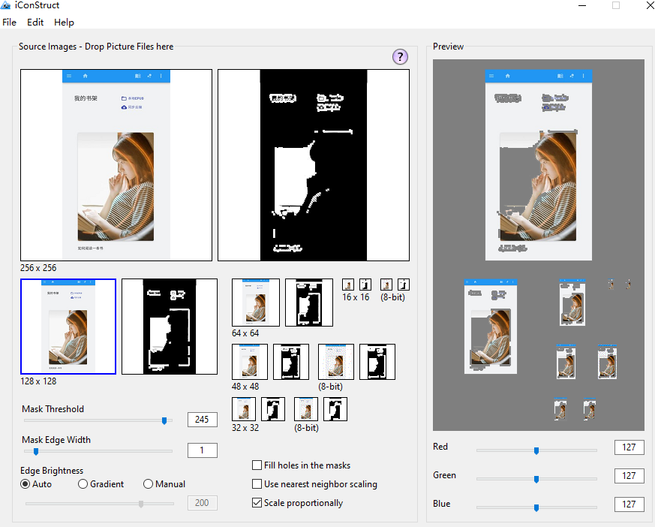The width and height of the screenshot is (655, 527).
Task: Enable Fill holes in the masks
Action: [x=257, y=466]
